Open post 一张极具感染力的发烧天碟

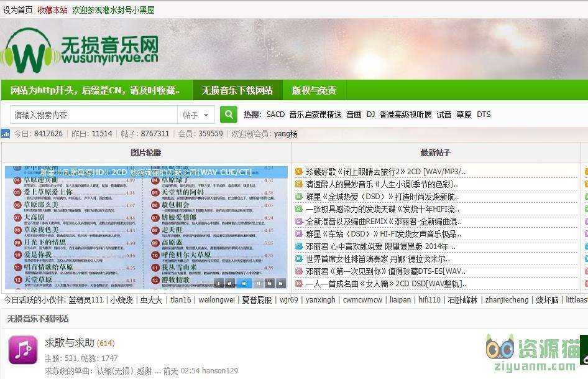pos(382,209)
